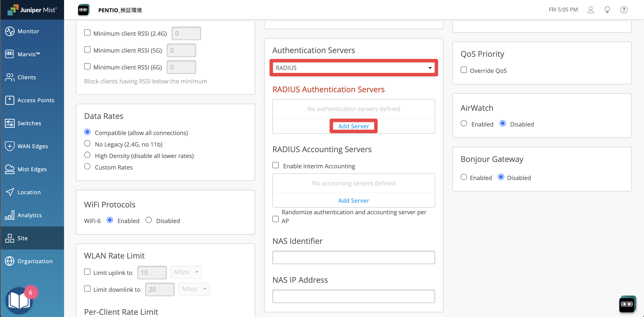
Task: Select High Density data rates option
Action: coord(87,155)
